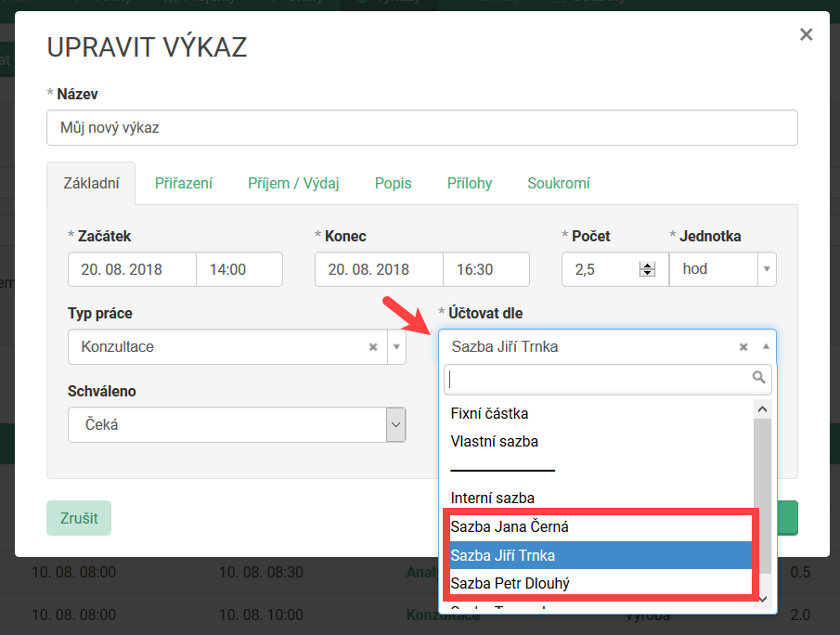Image resolution: width=840 pixels, height=635 pixels.
Task: Close the Upravit výkaz dialog with X
Action: click(806, 35)
